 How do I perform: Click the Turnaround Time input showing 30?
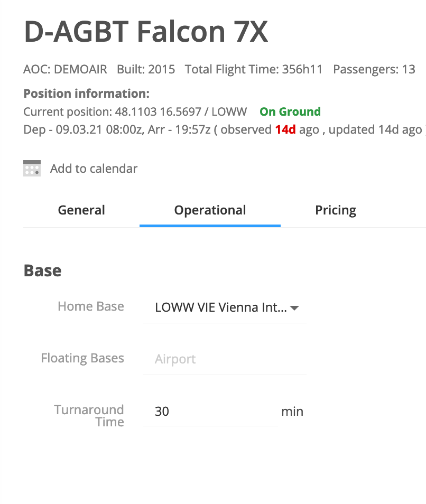(x=210, y=411)
